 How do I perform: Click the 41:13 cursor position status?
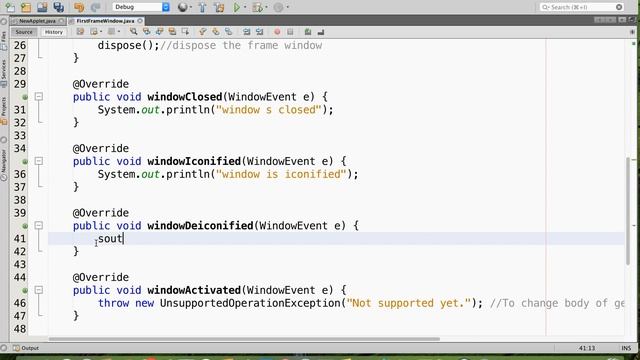pyautogui.click(x=587, y=348)
